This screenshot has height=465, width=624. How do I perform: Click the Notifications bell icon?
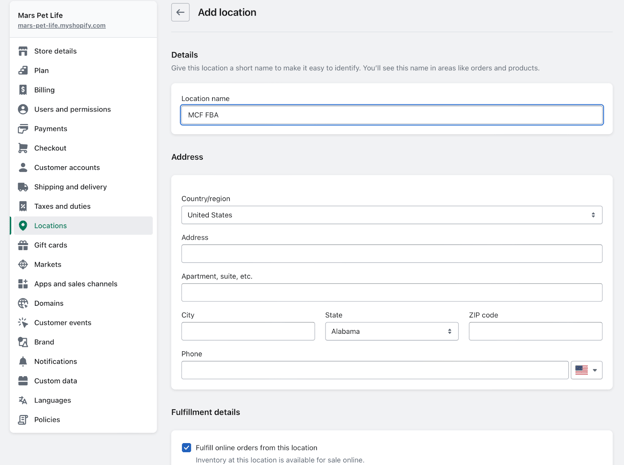tap(23, 361)
